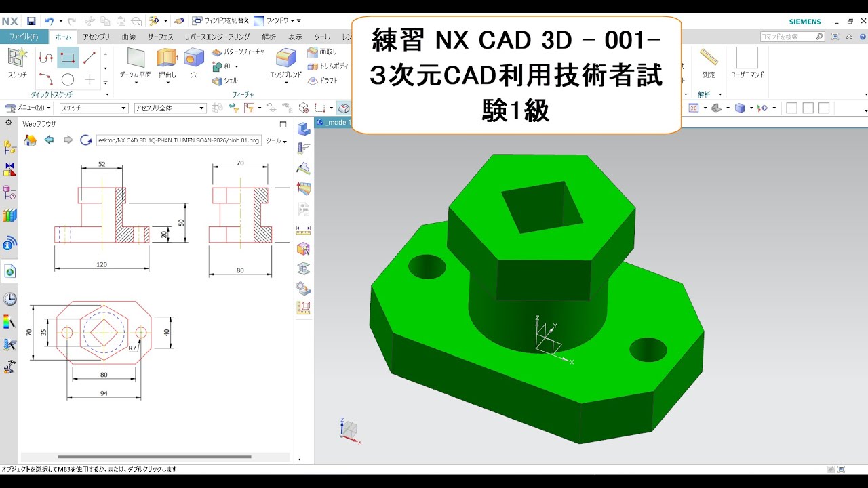The height and width of the screenshot is (488, 868).
Task: Click the Pattern Feature (パターンフィーチャ) command
Action: coord(238,52)
